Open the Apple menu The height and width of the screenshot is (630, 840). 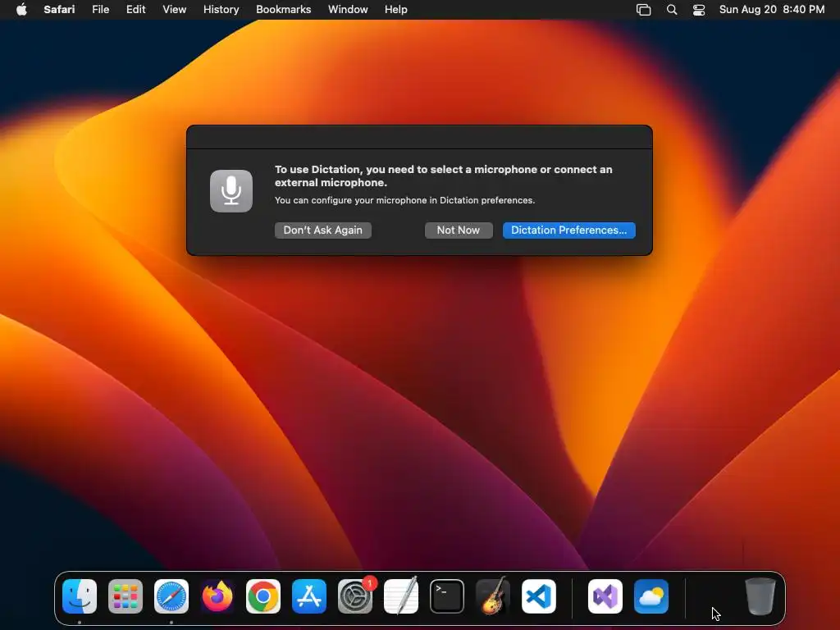(21, 10)
